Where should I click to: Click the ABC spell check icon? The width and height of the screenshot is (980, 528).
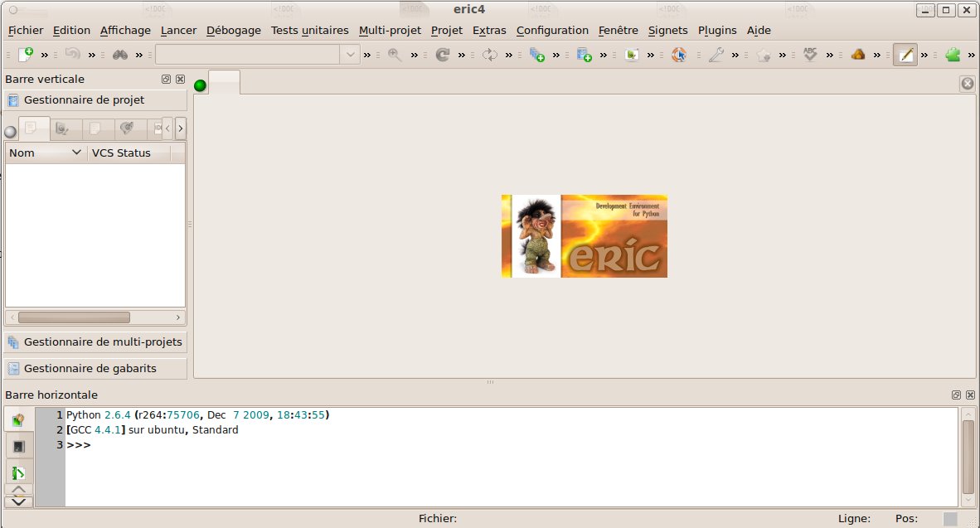tap(811, 55)
